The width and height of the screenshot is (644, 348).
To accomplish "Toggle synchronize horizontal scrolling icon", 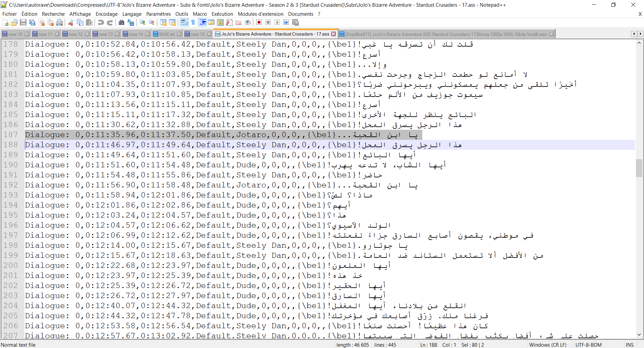I will tap(172, 22).
